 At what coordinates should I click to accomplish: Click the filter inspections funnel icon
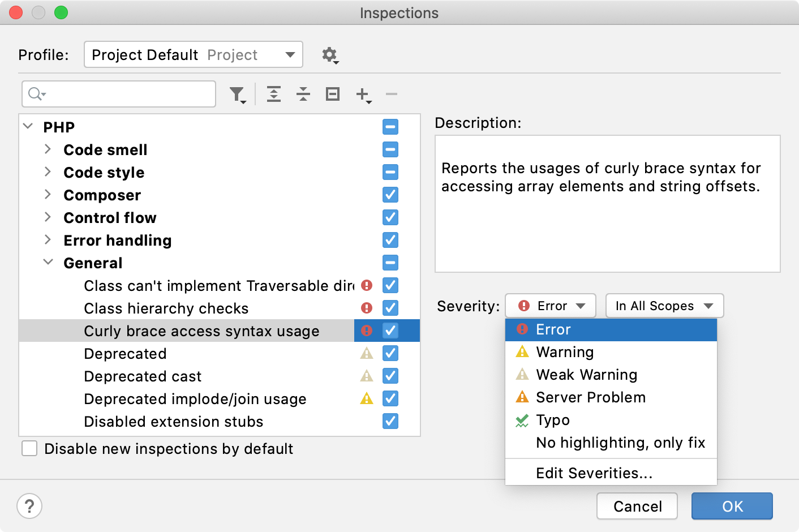(238, 95)
